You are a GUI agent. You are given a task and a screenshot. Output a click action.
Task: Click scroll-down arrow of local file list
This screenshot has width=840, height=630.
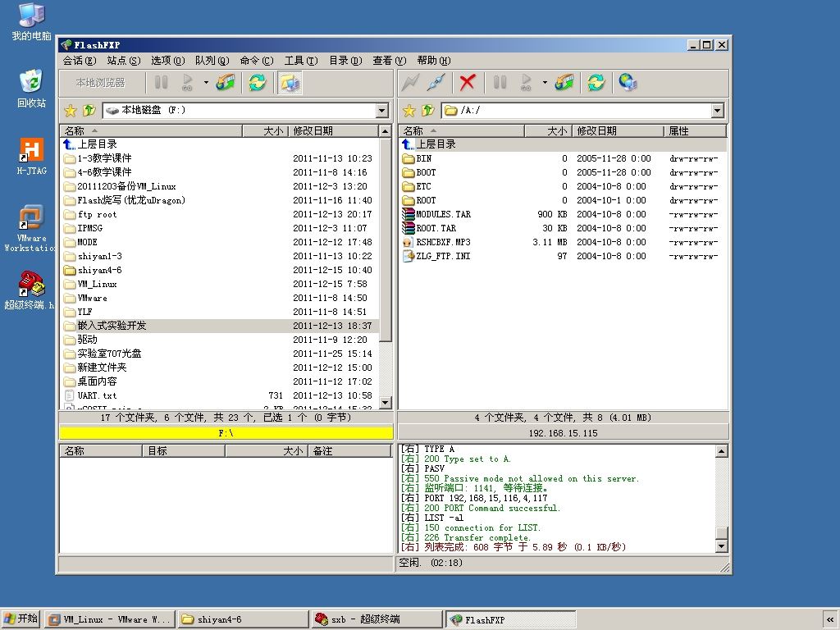coord(386,402)
